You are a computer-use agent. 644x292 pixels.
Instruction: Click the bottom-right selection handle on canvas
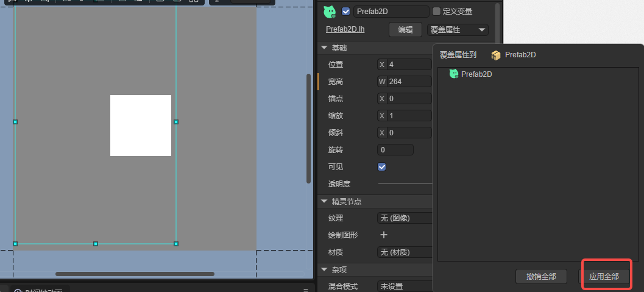[176, 244]
